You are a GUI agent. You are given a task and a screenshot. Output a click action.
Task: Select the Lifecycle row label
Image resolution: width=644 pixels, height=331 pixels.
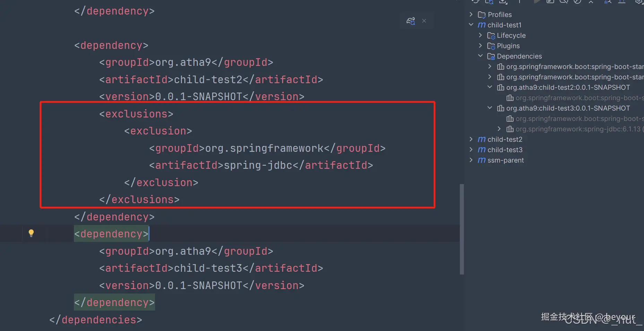pos(511,35)
